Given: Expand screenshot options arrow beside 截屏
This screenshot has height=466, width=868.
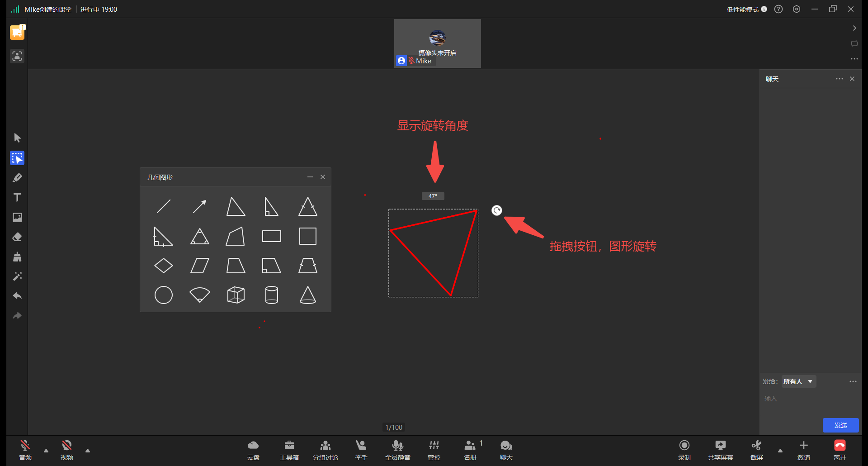Looking at the screenshot, I should pos(780,451).
